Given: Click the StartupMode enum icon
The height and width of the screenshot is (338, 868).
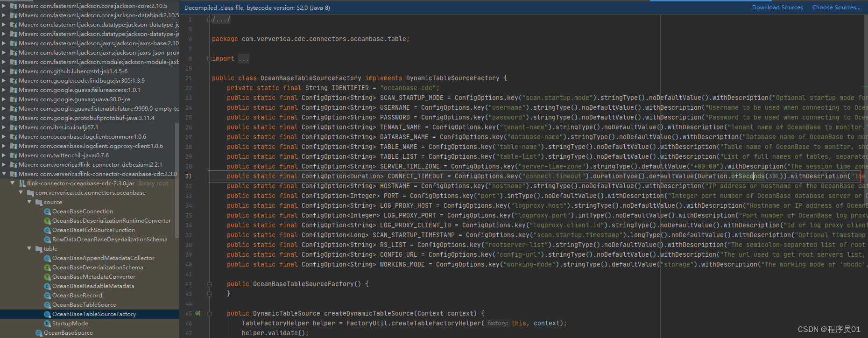Looking at the screenshot, I should (47, 324).
